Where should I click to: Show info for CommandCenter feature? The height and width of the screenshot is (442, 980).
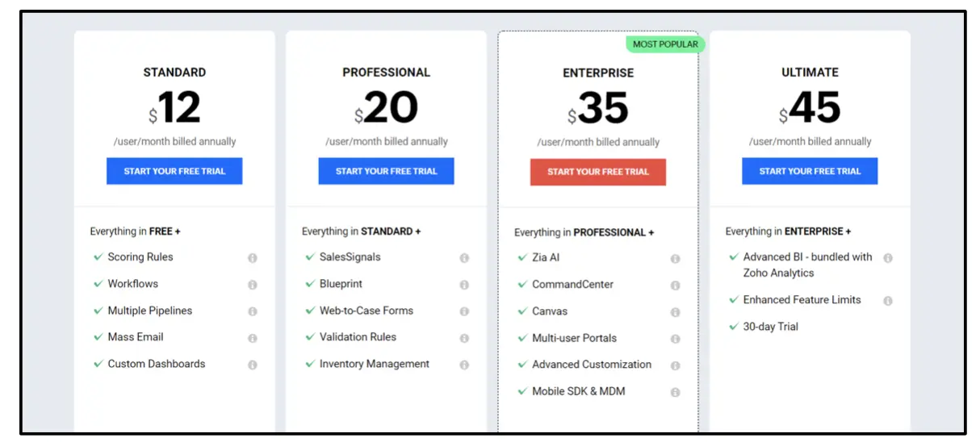pos(675,286)
